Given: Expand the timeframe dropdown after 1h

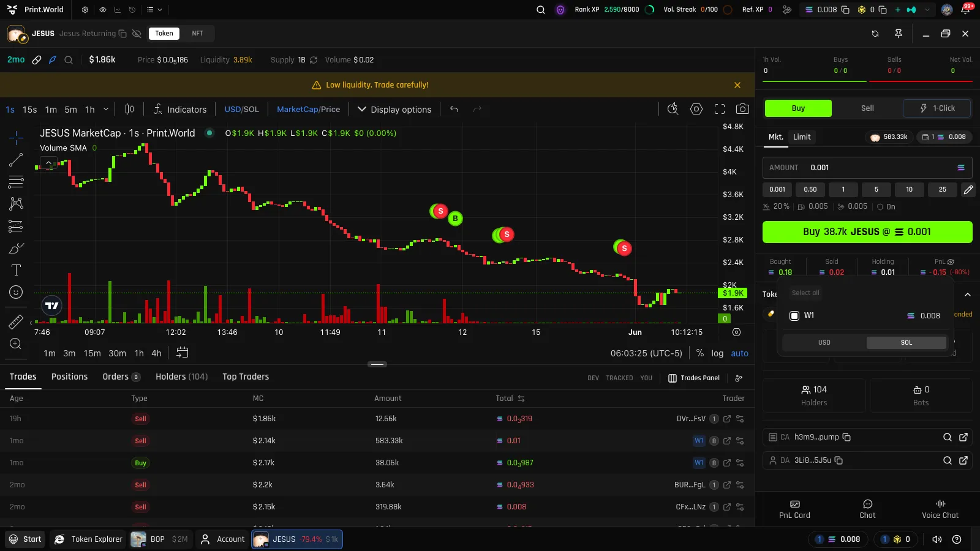Looking at the screenshot, I should [106, 109].
